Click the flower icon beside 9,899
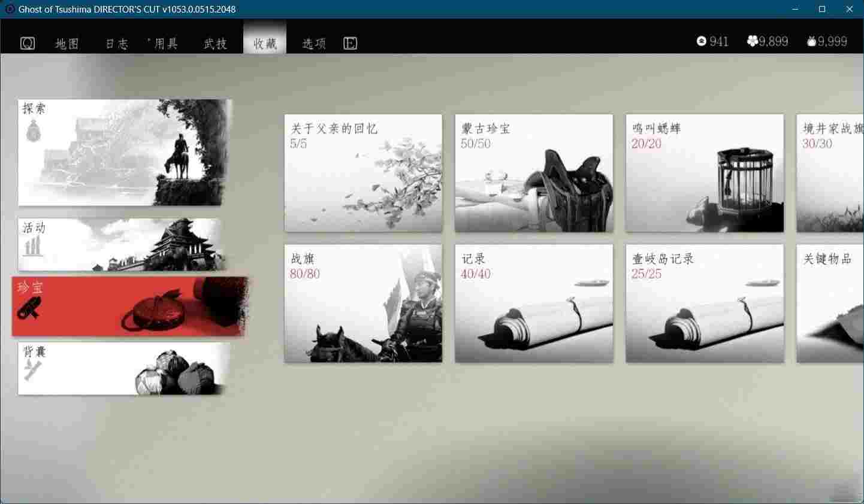 pos(753,41)
